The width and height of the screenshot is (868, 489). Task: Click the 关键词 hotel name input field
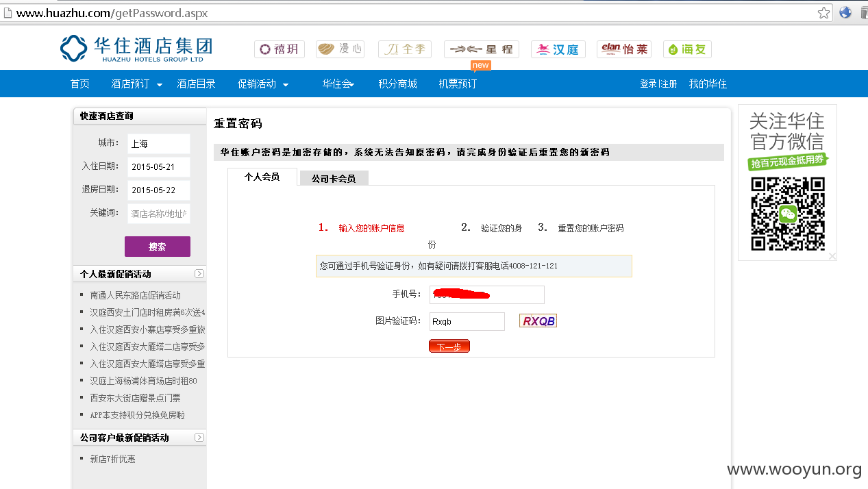158,213
